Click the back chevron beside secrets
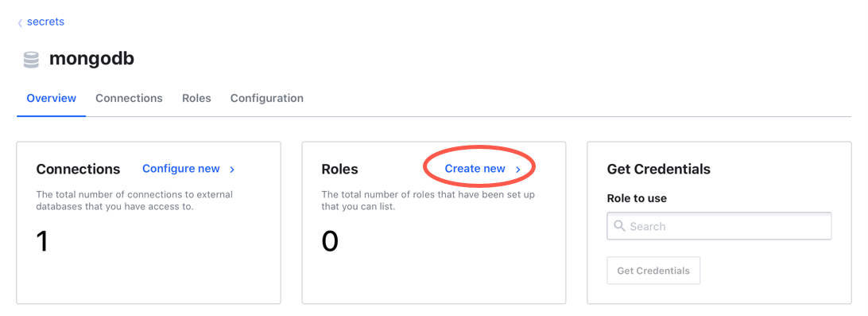 click(x=20, y=23)
